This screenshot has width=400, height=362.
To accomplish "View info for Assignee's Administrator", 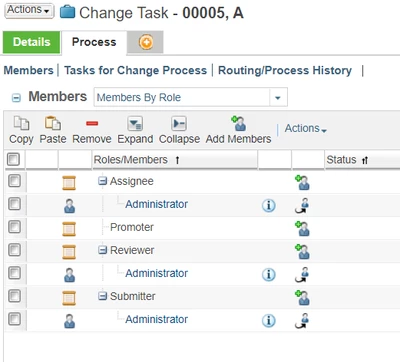I will tap(269, 205).
